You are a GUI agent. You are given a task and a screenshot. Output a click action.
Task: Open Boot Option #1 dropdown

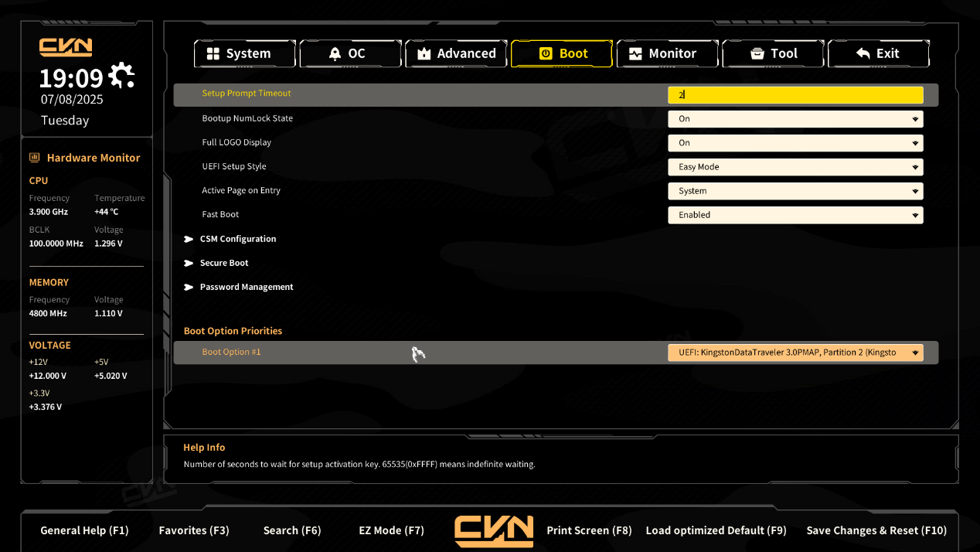click(795, 353)
